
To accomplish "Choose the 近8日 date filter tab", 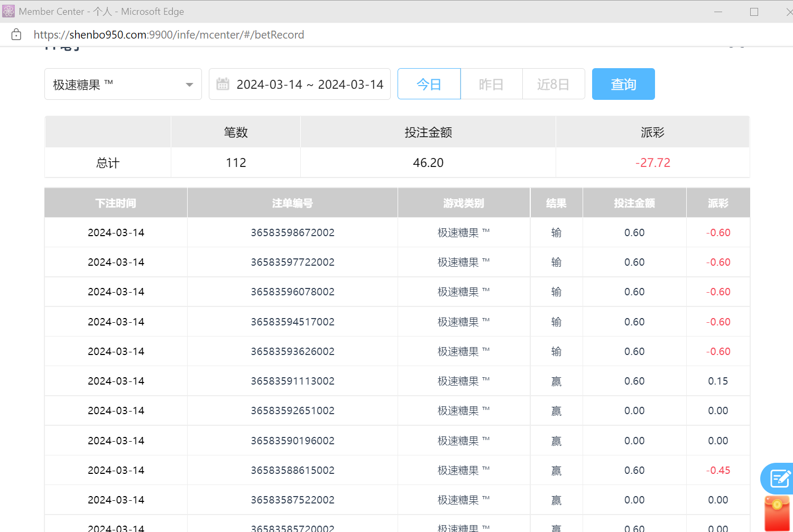I will [553, 84].
